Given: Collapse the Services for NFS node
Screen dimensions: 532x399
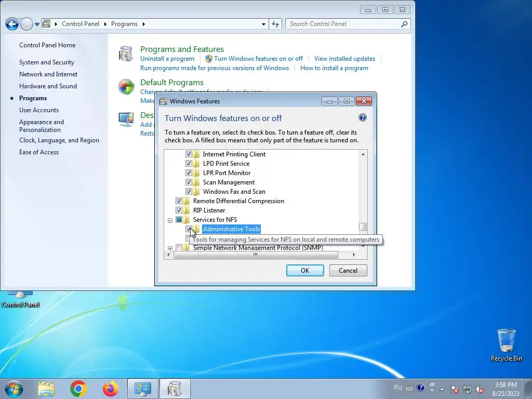Looking at the screenshot, I should pyautogui.click(x=170, y=220).
